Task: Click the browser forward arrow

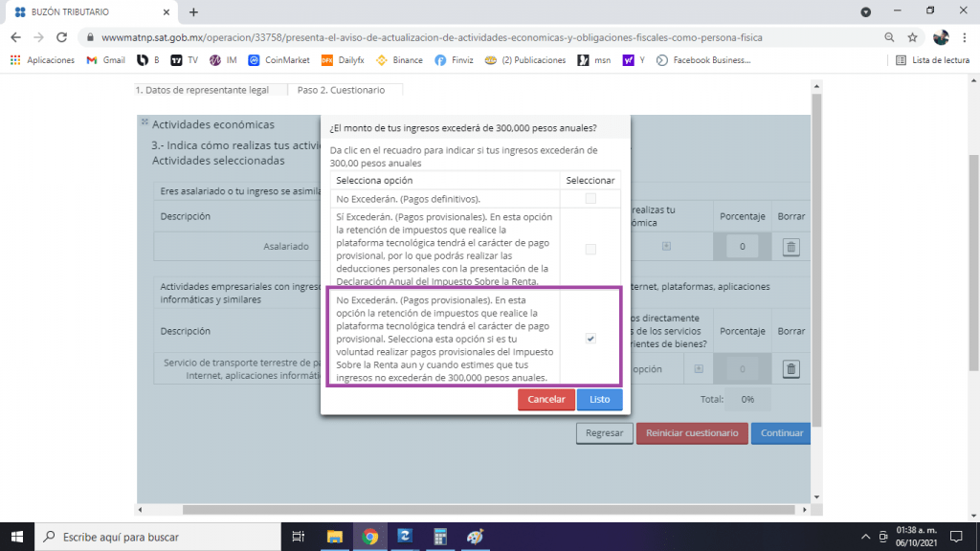Action: tap(38, 37)
